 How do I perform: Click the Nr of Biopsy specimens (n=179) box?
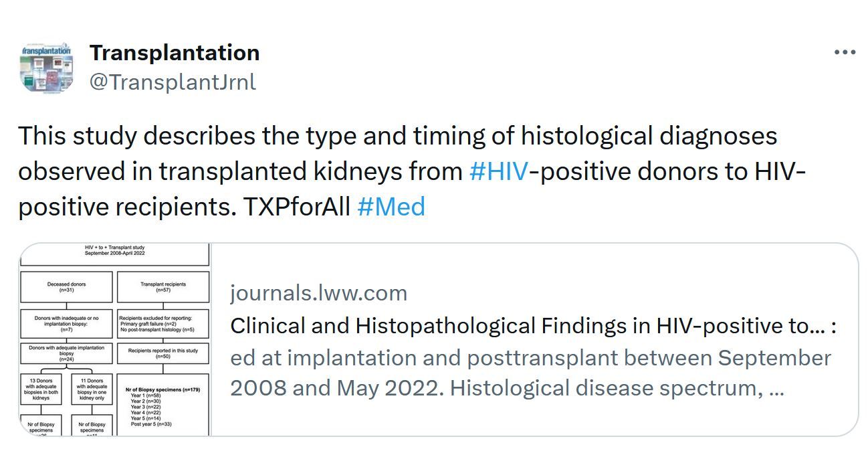(x=163, y=406)
